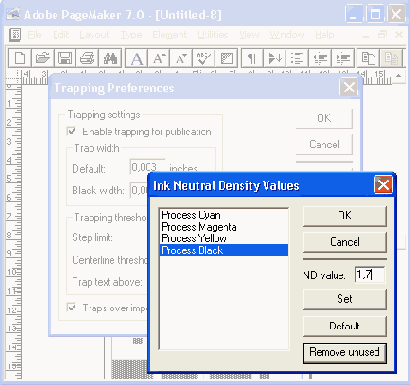Run spelling check with ABC checkmark icon

(204, 58)
